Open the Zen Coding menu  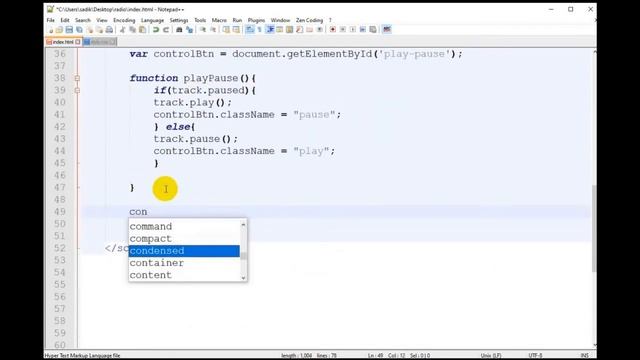pos(309,20)
